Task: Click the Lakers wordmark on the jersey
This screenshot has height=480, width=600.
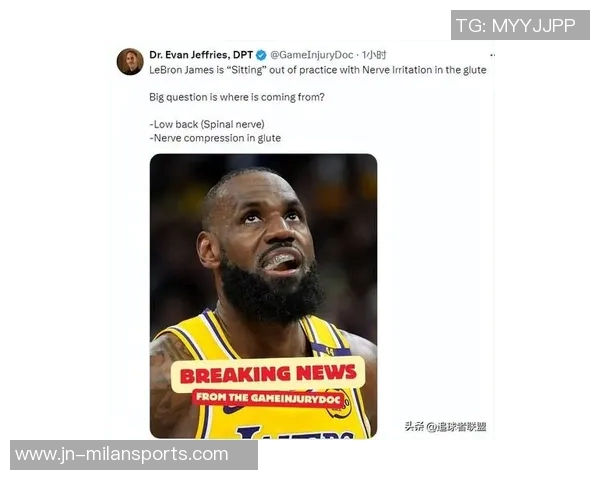Action: pyautogui.click(x=295, y=433)
